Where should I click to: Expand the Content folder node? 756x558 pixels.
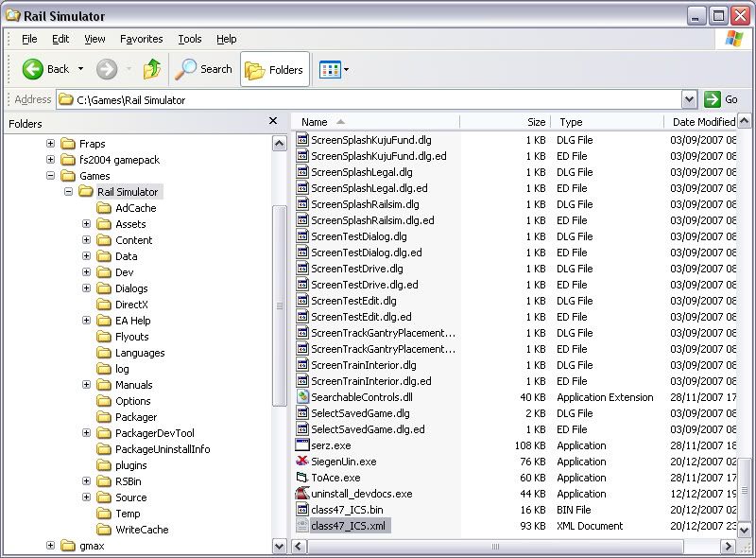[x=86, y=240]
